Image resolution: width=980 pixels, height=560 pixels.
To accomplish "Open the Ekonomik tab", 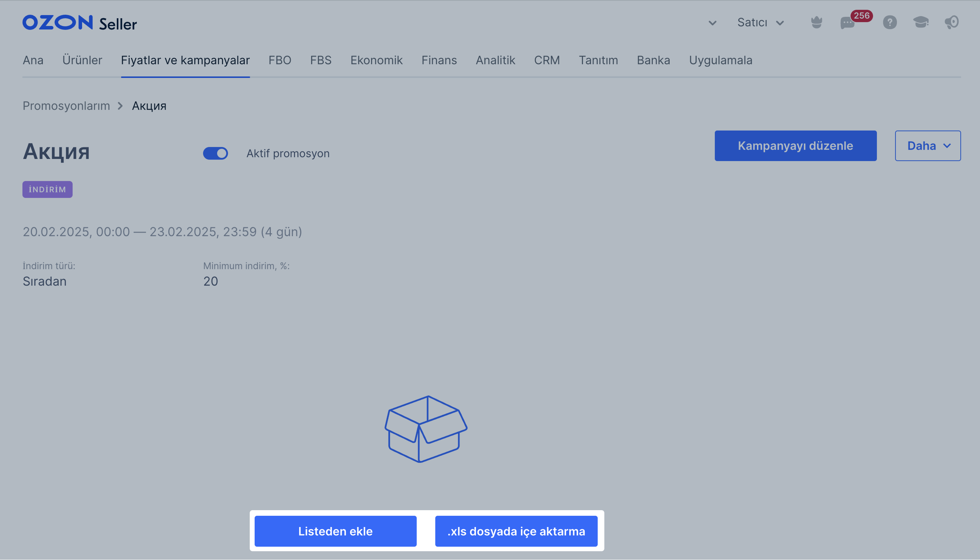I will point(376,60).
